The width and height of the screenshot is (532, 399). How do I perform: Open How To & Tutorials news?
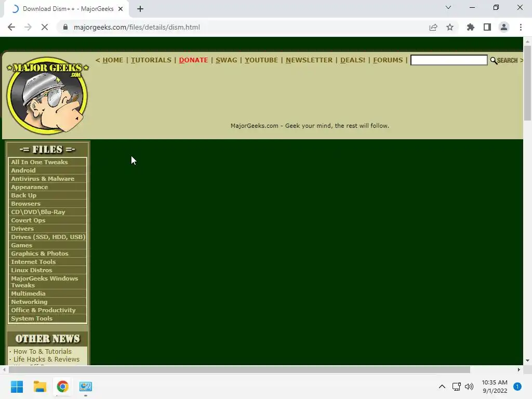[43, 352]
